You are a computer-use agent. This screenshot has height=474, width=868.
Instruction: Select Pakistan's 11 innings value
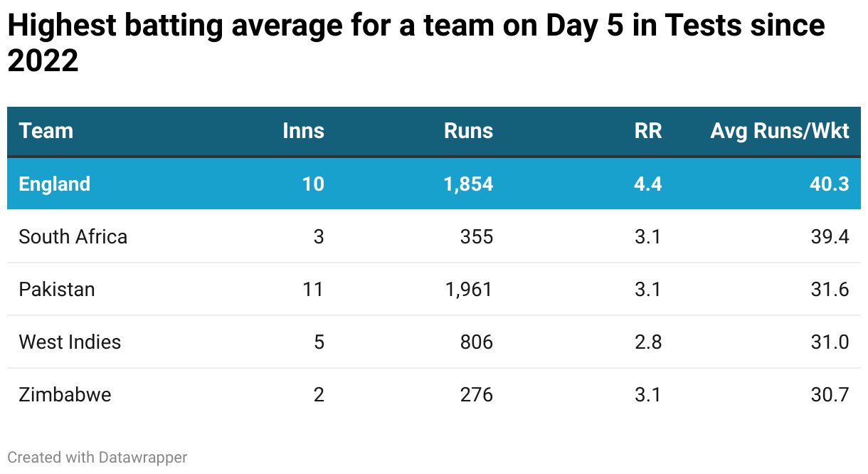point(313,289)
